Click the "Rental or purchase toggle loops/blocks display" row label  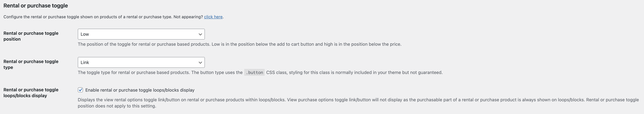[x=31, y=93]
